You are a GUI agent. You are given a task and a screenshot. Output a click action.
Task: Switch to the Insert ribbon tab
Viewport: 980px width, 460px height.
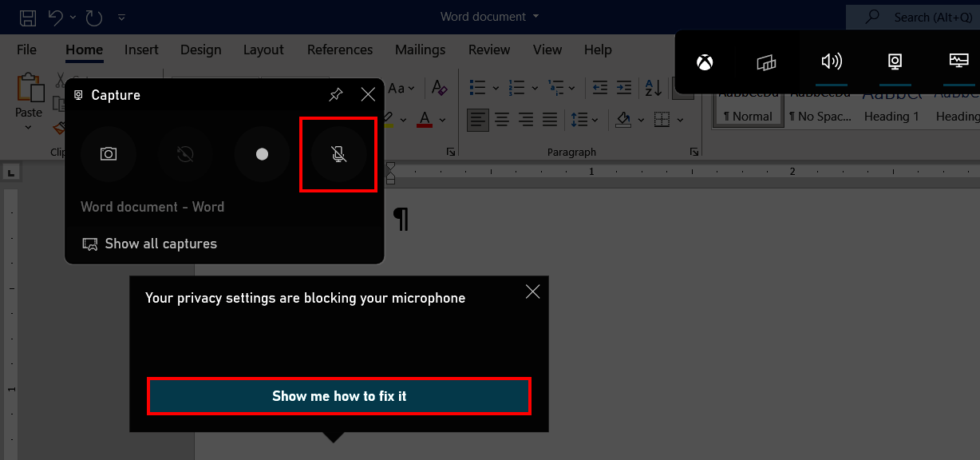click(141, 50)
